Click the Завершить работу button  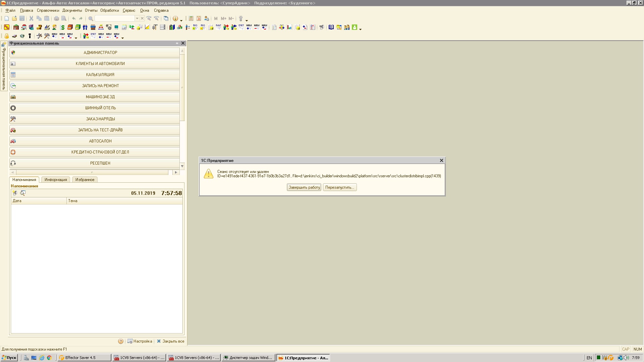[304, 187]
